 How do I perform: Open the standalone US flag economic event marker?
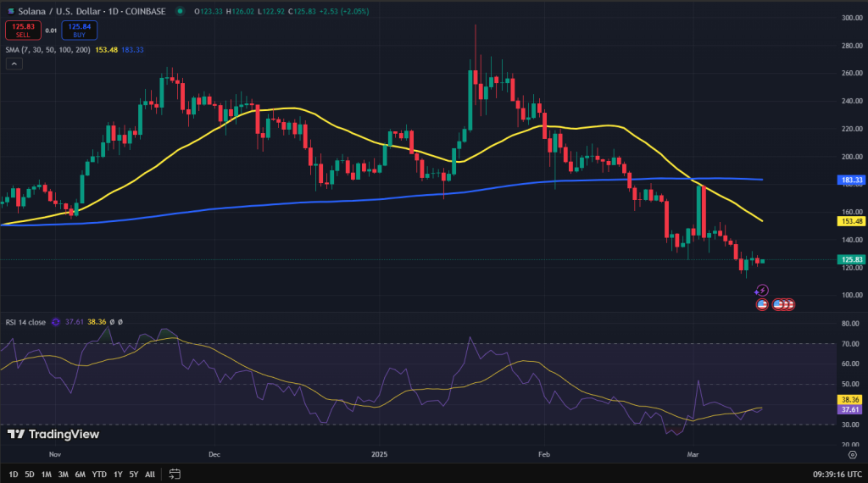[x=762, y=304]
